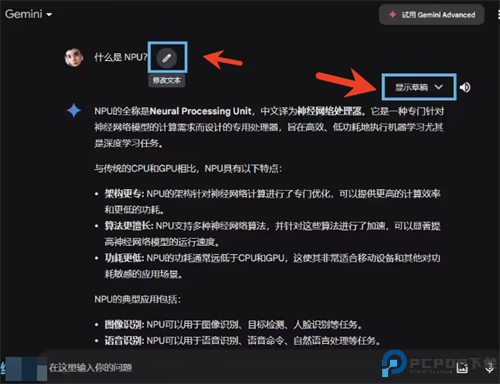
Task: Click the 与传统的CPU和GPU相比 paragraph
Action: coord(188,169)
